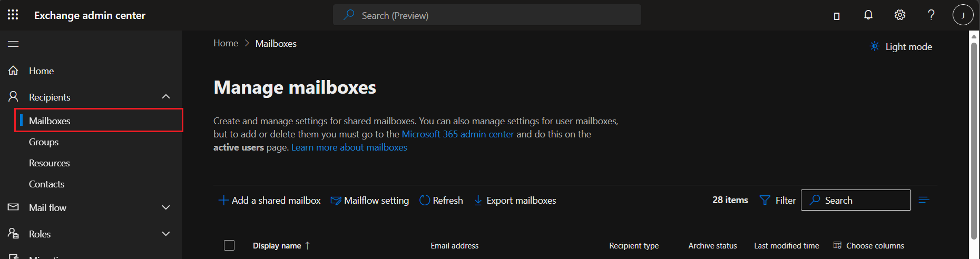Image resolution: width=980 pixels, height=259 pixels.
Task: Click the Refresh button label
Action: 448,201
